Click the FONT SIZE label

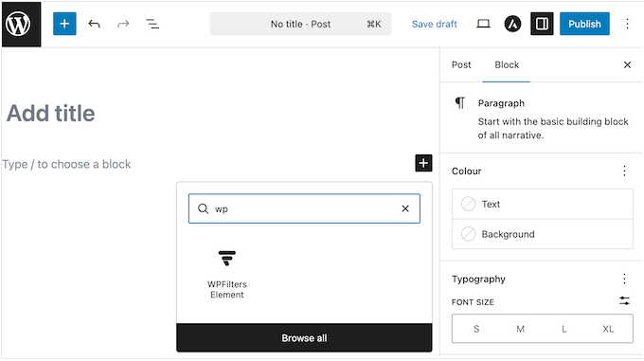[x=473, y=302]
